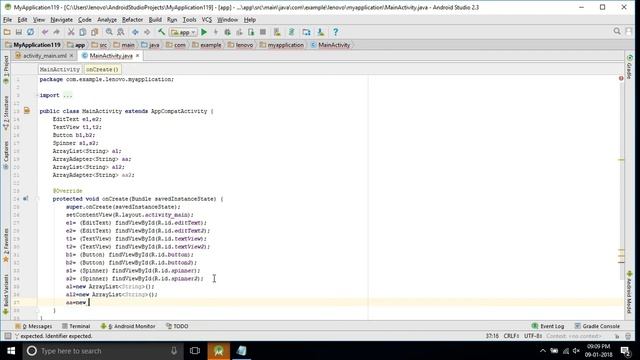This screenshot has height=360, width=640.
Task: Open the Event Log panel
Action: point(548,326)
